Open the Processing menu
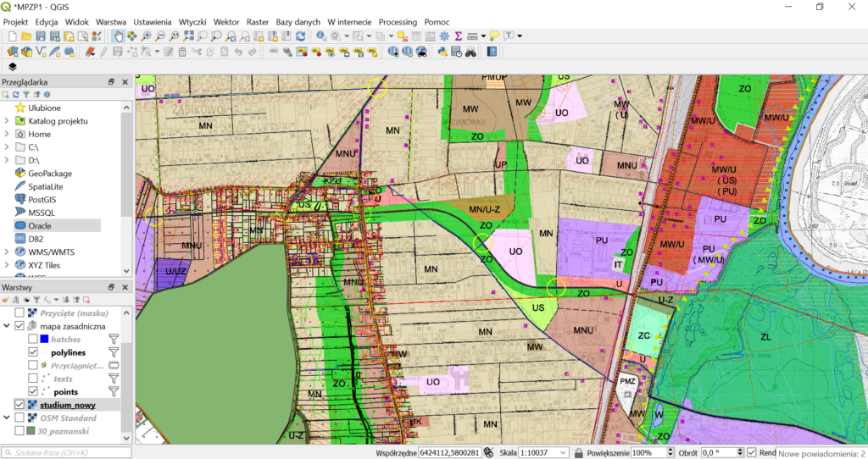The width and height of the screenshot is (868, 459). click(x=397, y=21)
